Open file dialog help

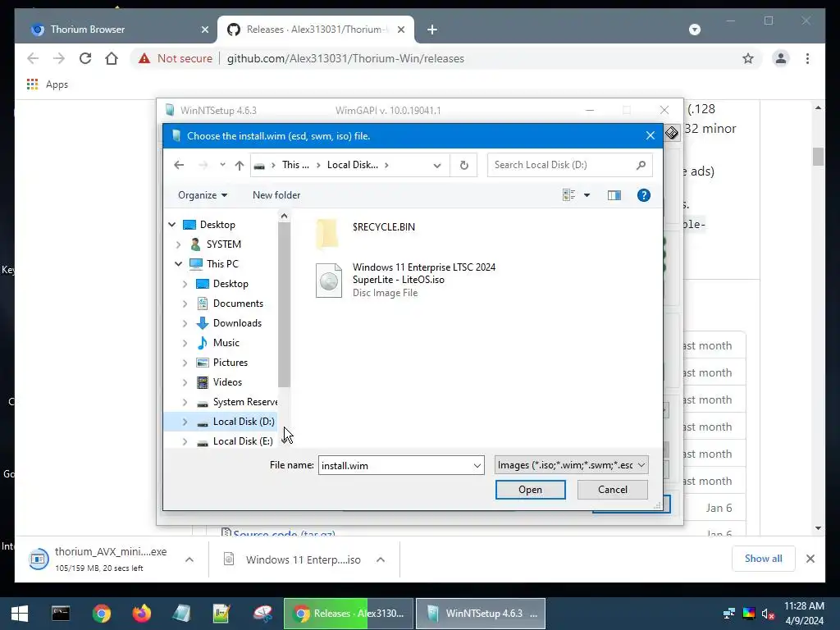point(644,195)
